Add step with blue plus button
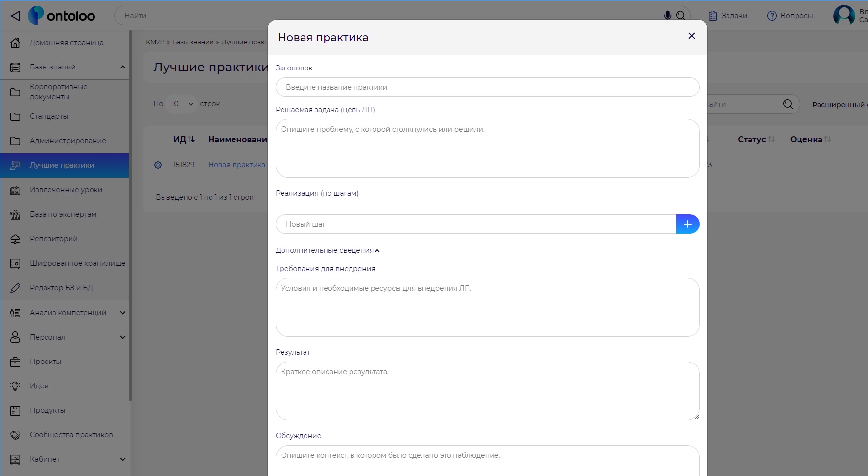The height and width of the screenshot is (476, 868). pos(687,224)
